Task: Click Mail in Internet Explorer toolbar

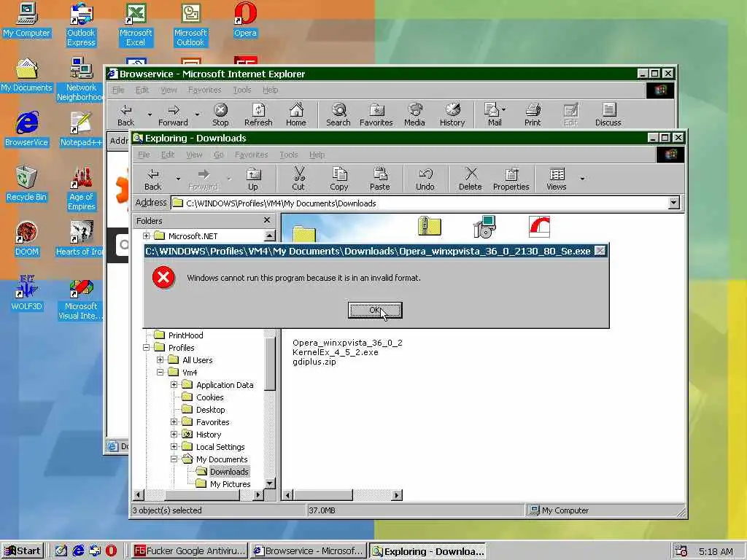Action: point(495,114)
